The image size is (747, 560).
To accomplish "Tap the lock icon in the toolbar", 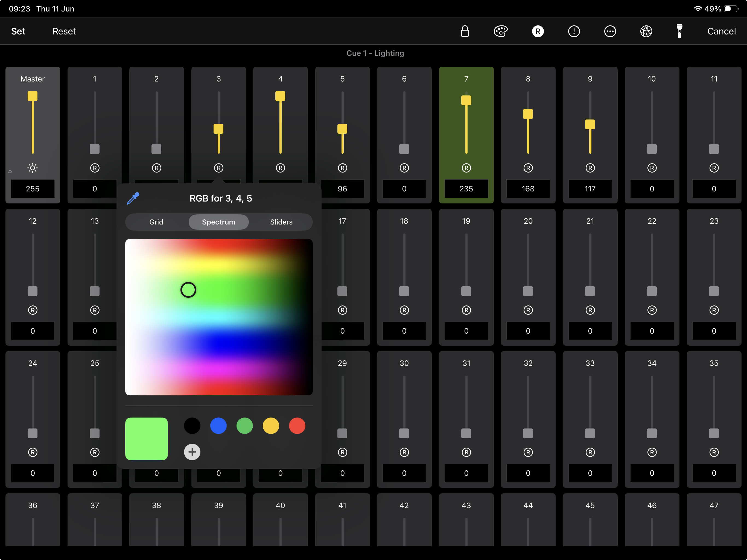I will point(465,31).
